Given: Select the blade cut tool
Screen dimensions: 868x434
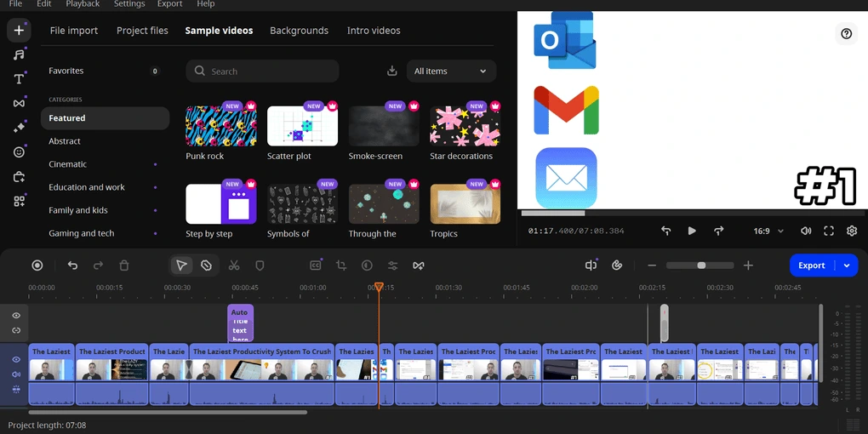Looking at the screenshot, I should [x=206, y=266].
